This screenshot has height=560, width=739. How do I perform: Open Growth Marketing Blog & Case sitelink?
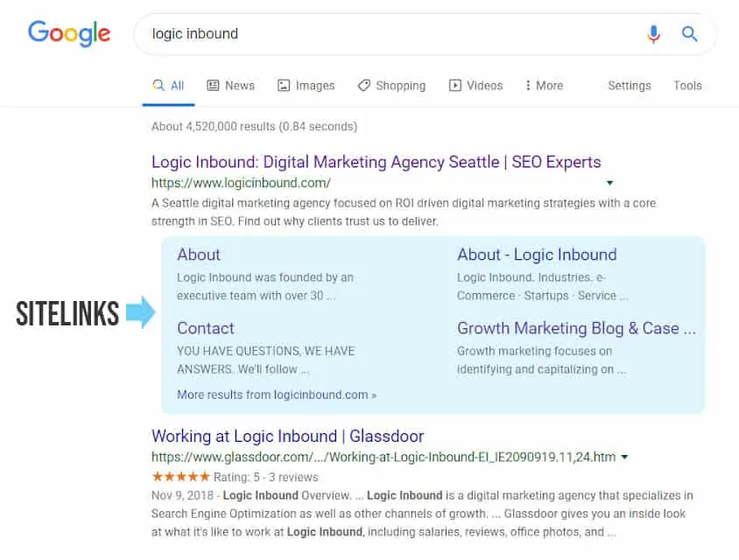click(x=576, y=328)
